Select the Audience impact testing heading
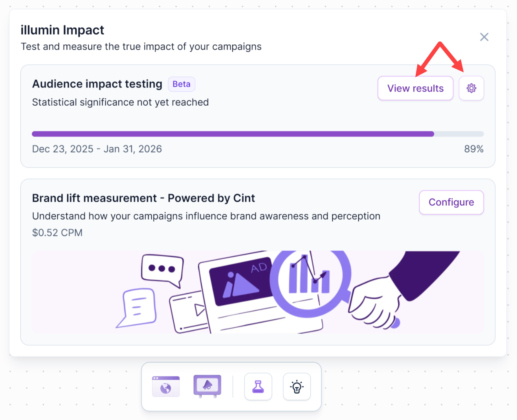517x420 pixels. 97,84
